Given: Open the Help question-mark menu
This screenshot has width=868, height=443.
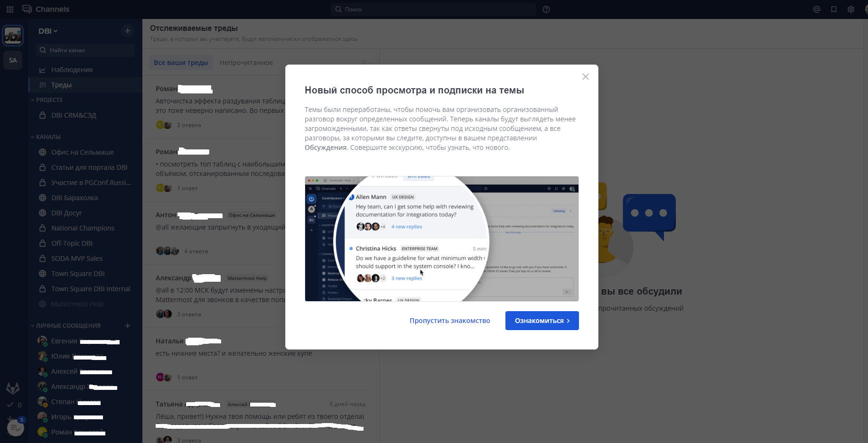Looking at the screenshot, I should tap(546, 9).
